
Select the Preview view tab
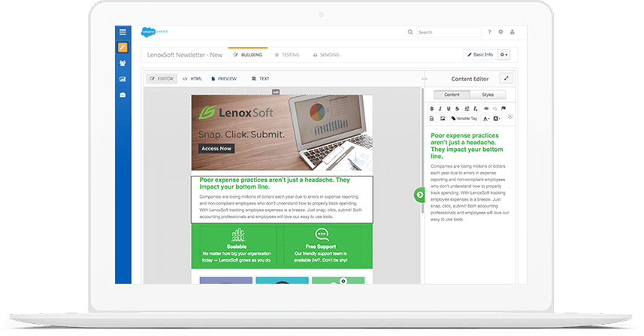(x=224, y=78)
